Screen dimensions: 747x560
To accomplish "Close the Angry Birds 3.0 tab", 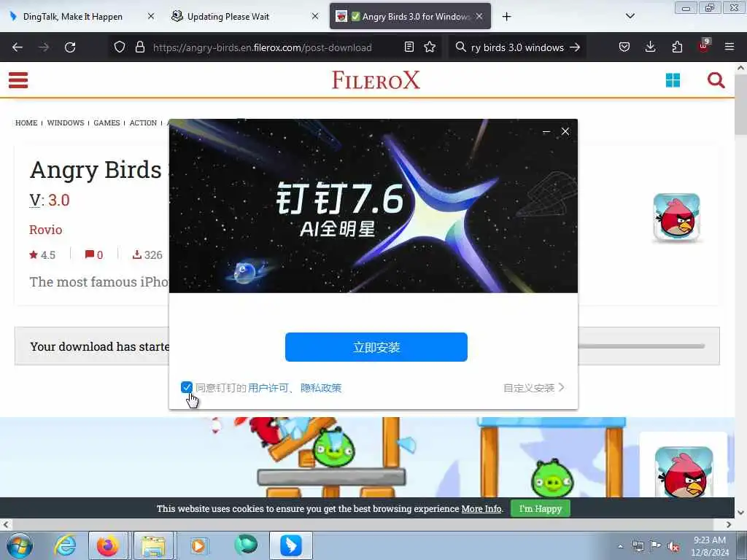I will pyautogui.click(x=479, y=16).
